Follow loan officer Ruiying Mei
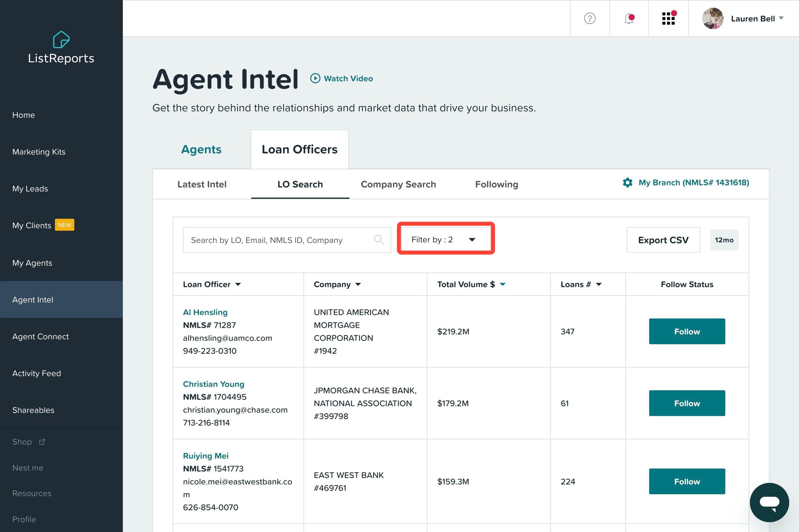This screenshot has width=799, height=532. [x=687, y=481]
